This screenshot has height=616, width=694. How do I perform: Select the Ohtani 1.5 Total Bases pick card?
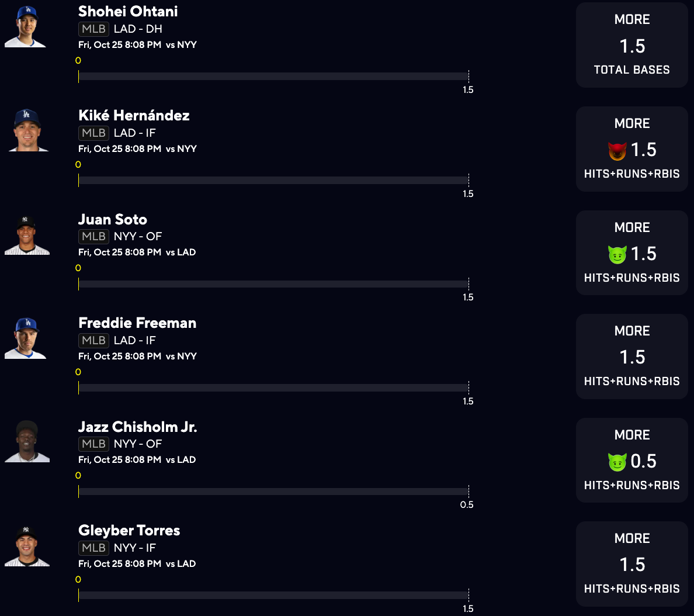(x=631, y=45)
